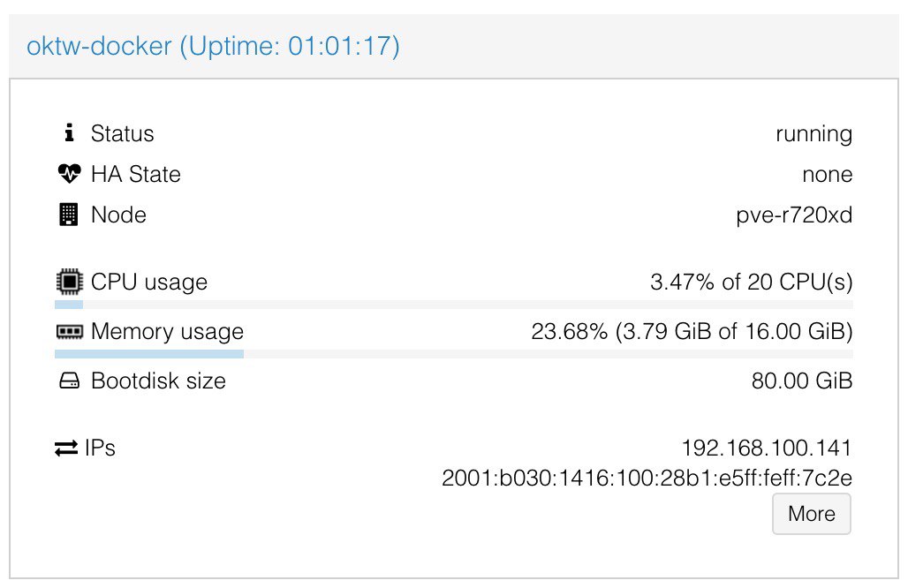Click the running status value
Screen dimensions: 908x588
pos(813,133)
